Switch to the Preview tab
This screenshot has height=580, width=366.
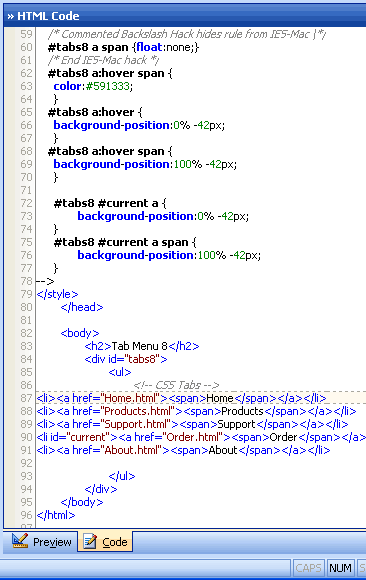41,542
